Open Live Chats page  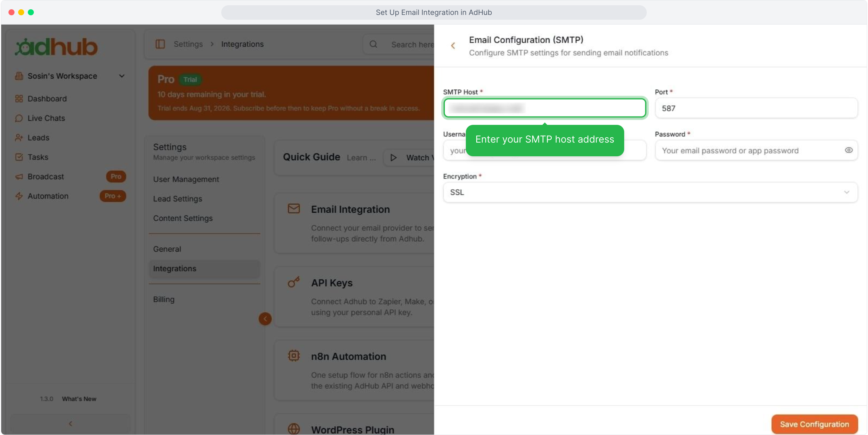click(46, 118)
